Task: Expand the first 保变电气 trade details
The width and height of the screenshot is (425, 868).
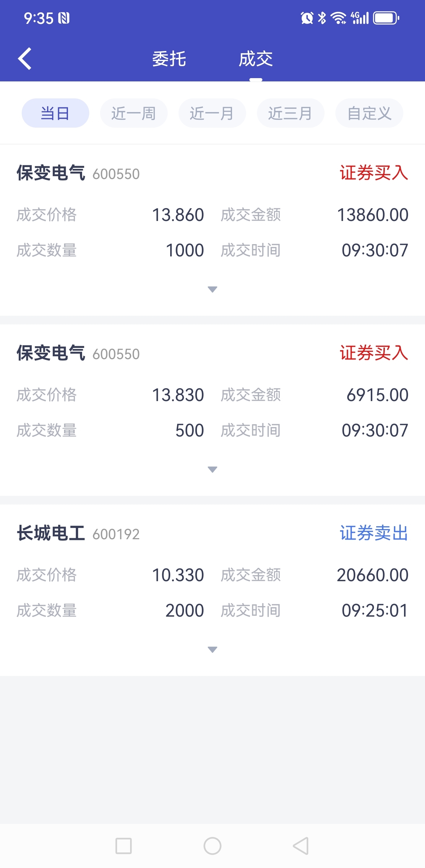Action: (212, 289)
